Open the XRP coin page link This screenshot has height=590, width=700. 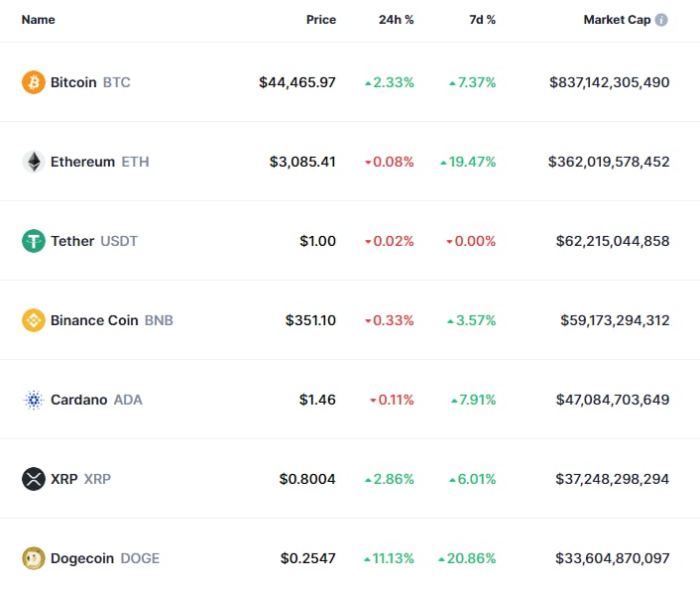64,479
